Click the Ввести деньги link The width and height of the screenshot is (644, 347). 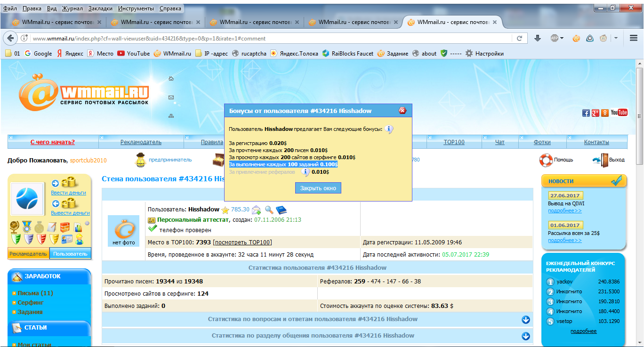[x=69, y=193]
